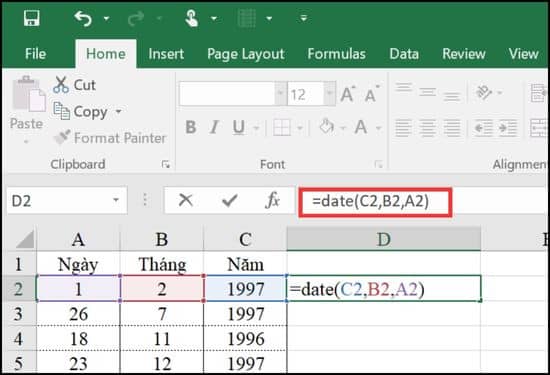Click Bottom Align icon
Viewport: 550px width, 375px height.
point(452,95)
